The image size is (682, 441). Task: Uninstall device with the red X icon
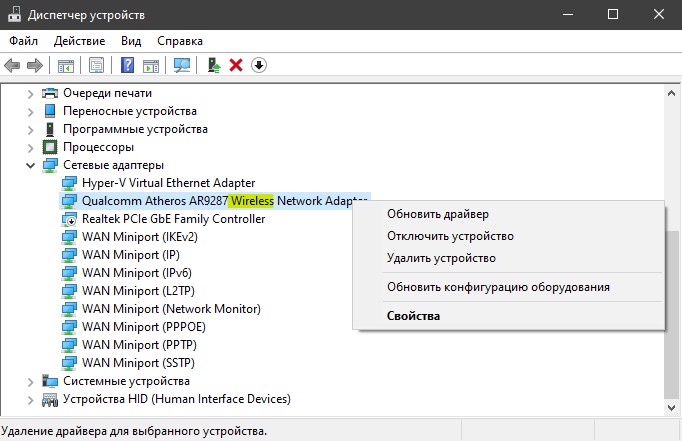pos(236,66)
